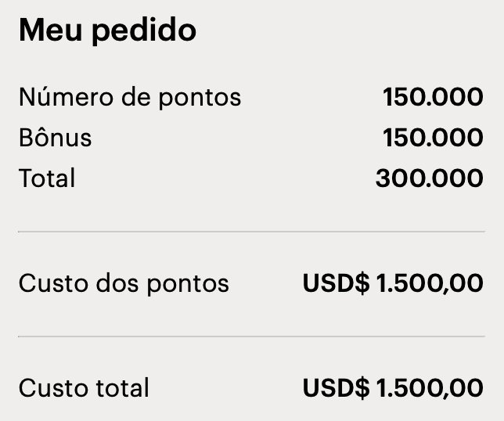Click the word 'Meu' in the heading
This screenshot has width=504, height=421.
click(x=50, y=31)
